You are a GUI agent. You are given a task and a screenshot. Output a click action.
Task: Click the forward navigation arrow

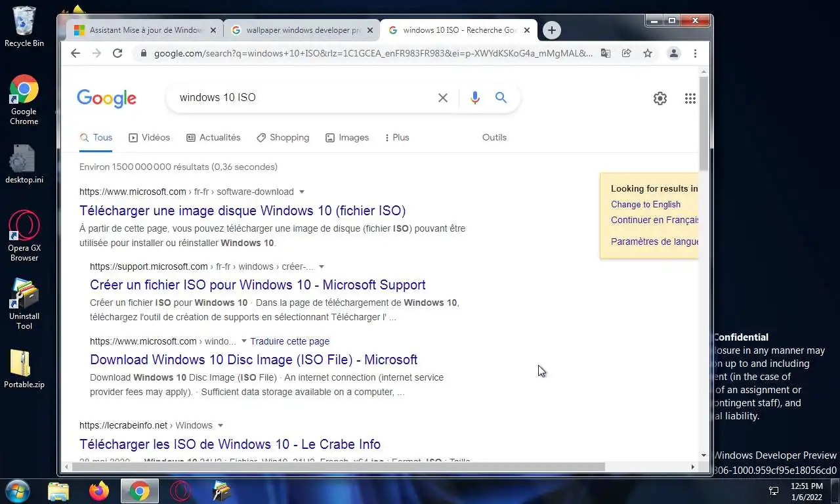(96, 53)
